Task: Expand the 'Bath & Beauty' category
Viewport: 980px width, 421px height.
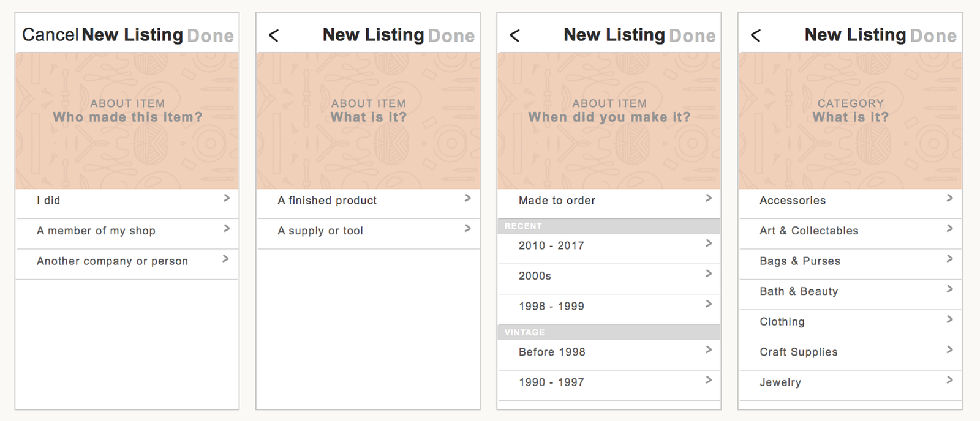Action: point(799,291)
